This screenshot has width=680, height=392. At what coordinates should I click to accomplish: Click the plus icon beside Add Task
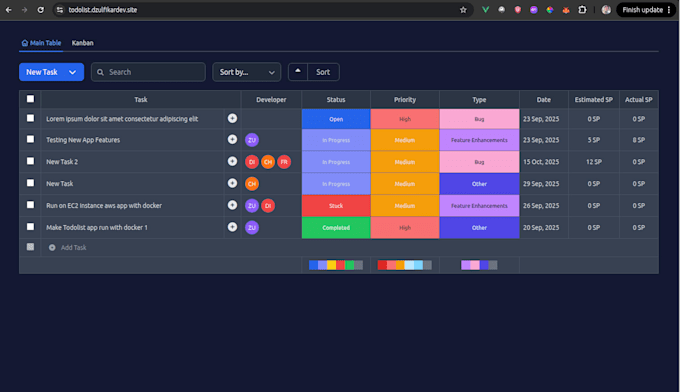point(52,248)
